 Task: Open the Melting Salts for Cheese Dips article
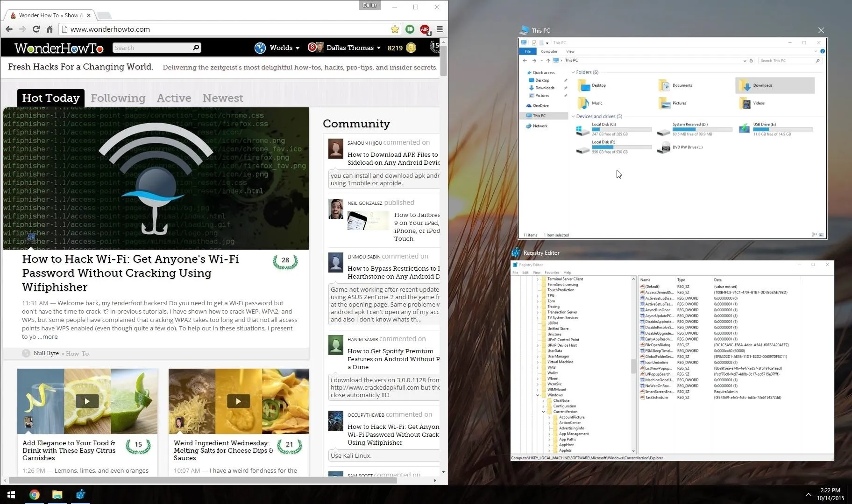223,450
